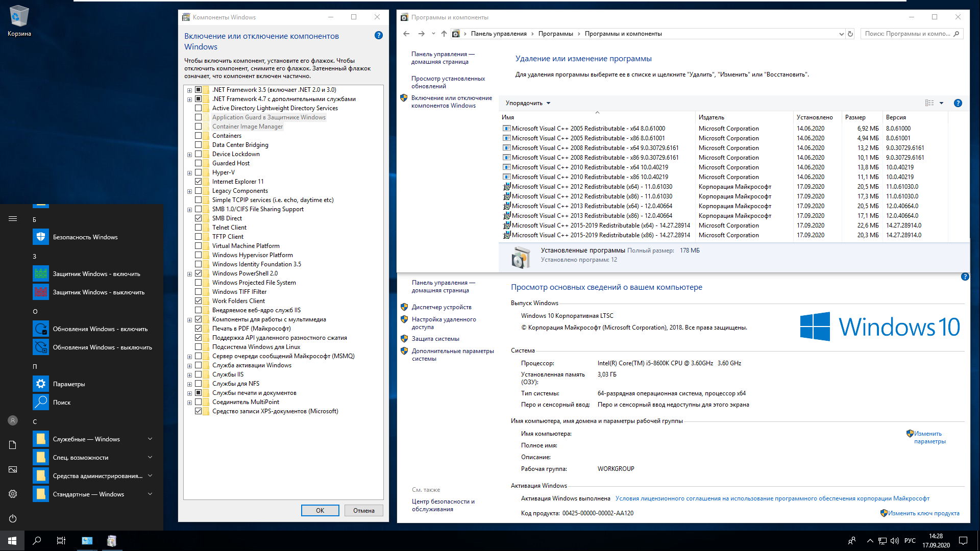Launch Защитник Windows - включить icon
This screenshot has height=551, width=980.
[41, 273]
